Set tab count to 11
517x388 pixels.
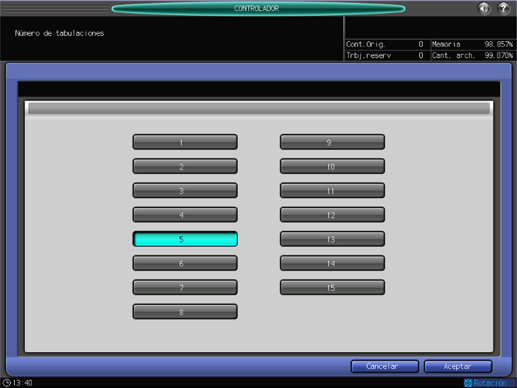coord(332,191)
